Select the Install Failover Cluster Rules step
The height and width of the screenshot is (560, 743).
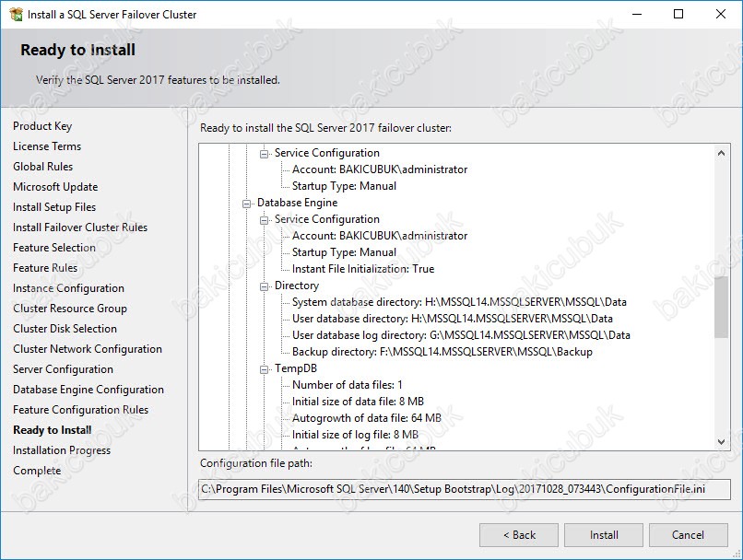click(x=80, y=227)
